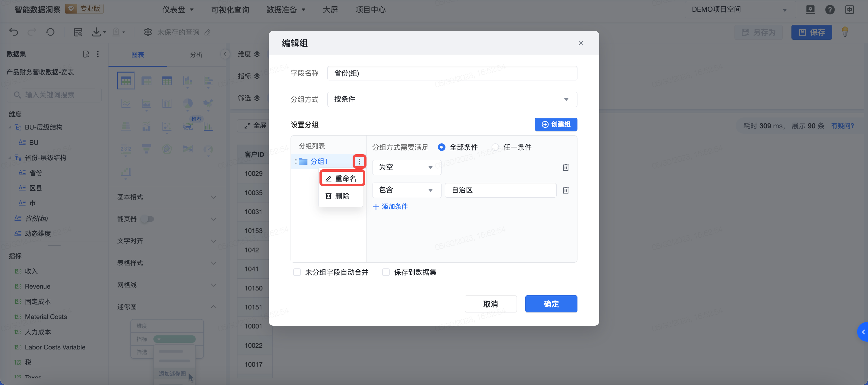
Task: Delete the 包含 自治区 condition row
Action: coord(566,190)
